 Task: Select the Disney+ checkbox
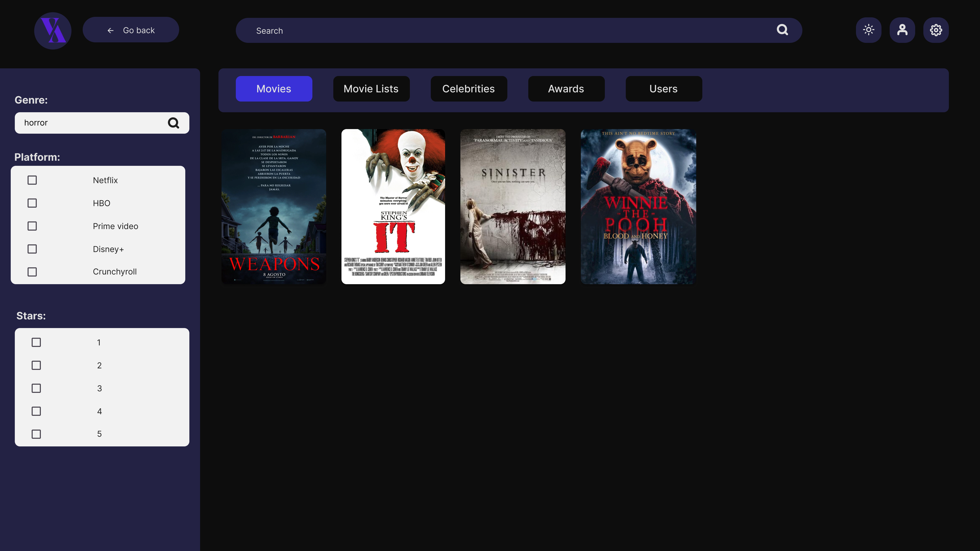click(32, 249)
